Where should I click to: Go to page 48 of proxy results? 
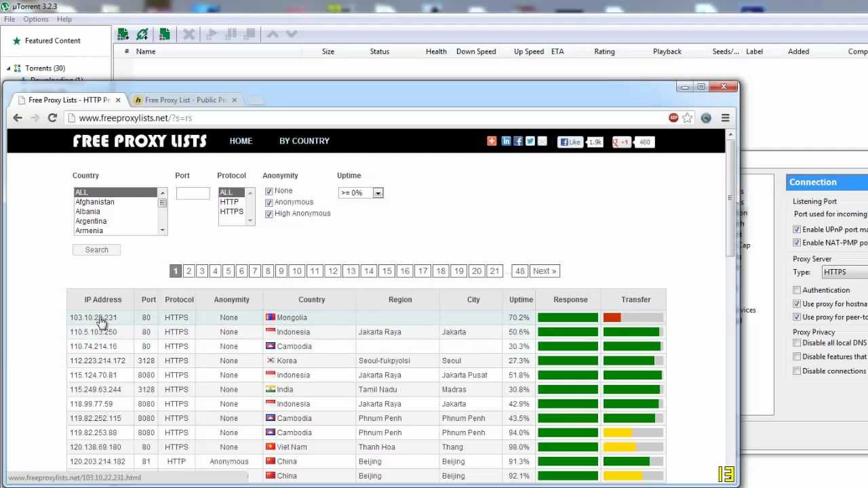click(x=519, y=271)
